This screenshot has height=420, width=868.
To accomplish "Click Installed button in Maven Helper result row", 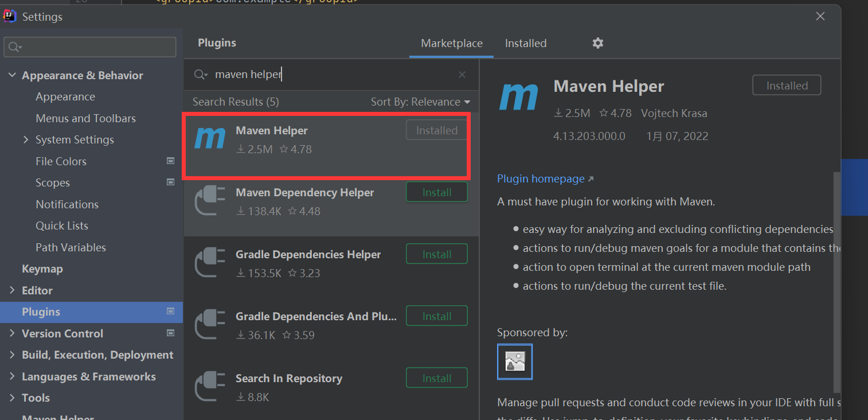I will (437, 130).
